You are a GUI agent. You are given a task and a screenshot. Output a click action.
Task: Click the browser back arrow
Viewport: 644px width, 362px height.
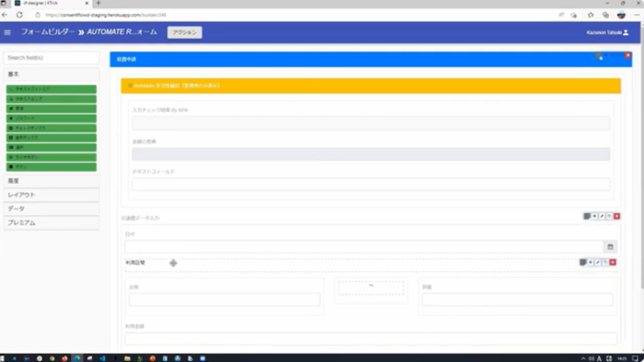[x=5, y=15]
